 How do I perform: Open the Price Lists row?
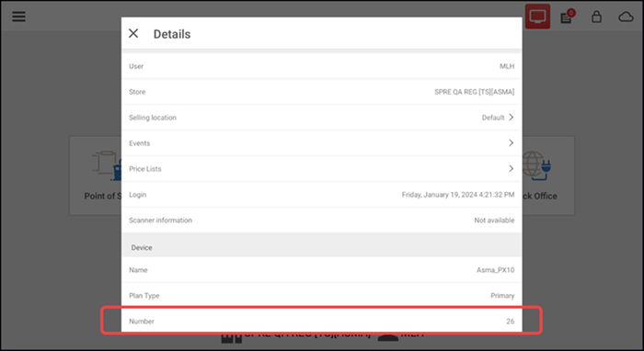click(322, 168)
